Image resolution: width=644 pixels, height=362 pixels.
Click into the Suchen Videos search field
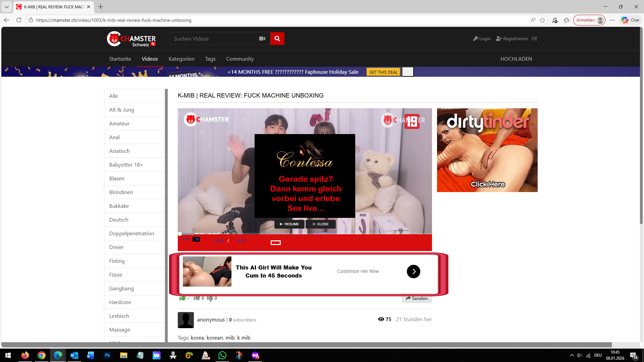[x=213, y=39]
